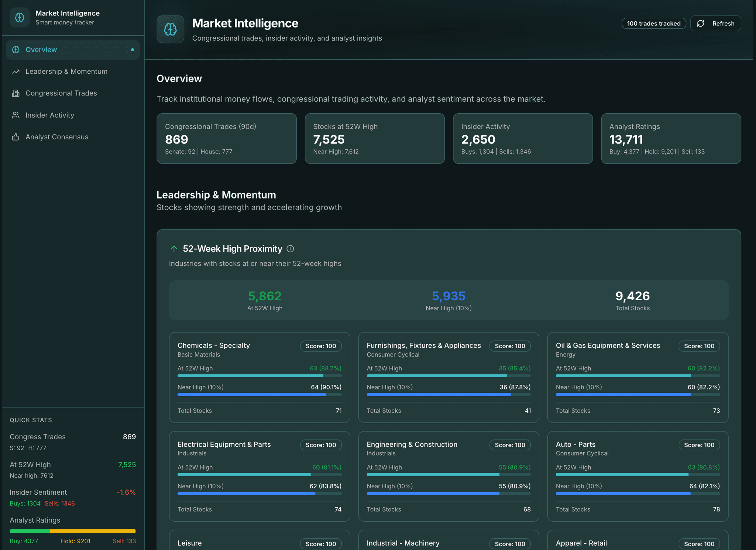Click the Refresh button
This screenshot has width=756, height=550.
[x=715, y=24]
